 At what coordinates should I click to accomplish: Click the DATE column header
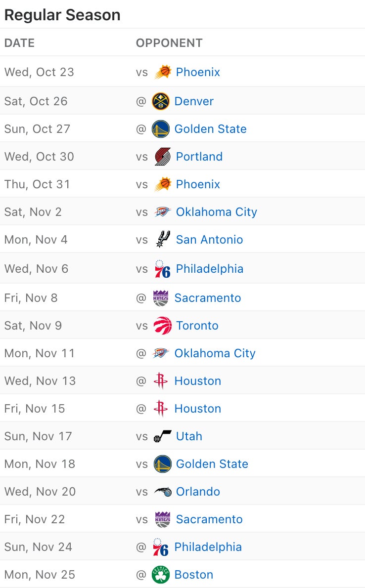[19, 43]
